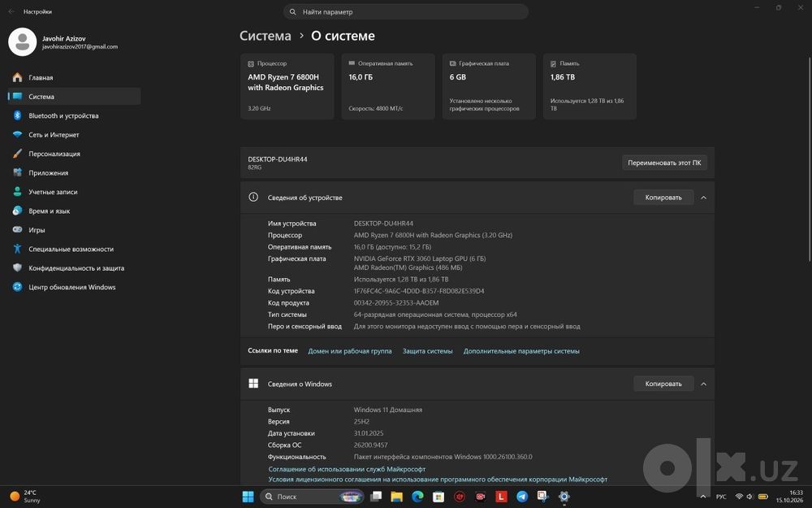The width and height of the screenshot is (812, 508).
Task: Show hidden tray icons chevron
Action: (702, 497)
